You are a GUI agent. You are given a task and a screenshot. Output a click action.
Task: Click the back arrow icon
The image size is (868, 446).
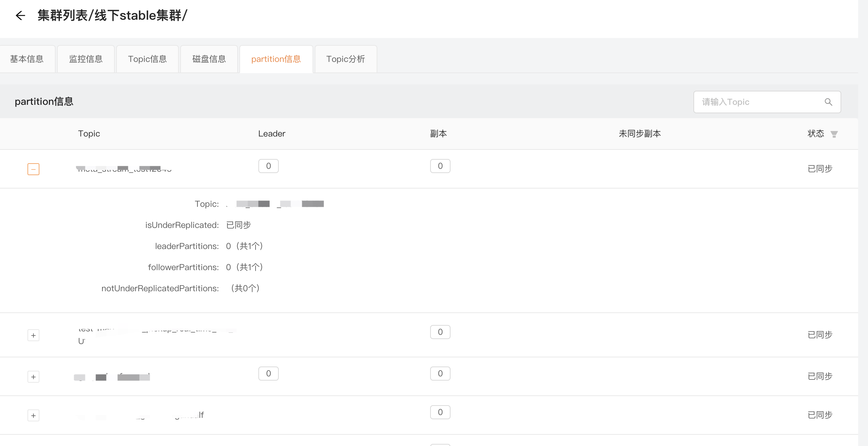pos(20,15)
